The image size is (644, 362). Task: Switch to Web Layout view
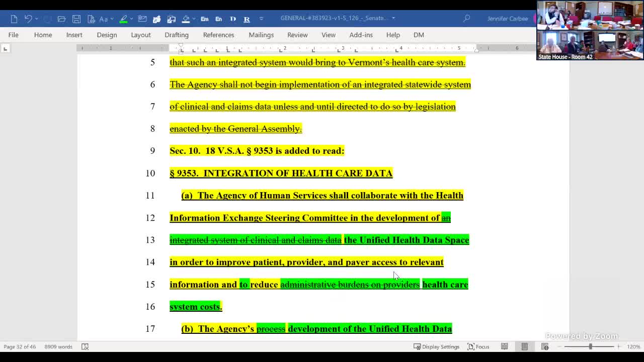pyautogui.click(x=545, y=346)
